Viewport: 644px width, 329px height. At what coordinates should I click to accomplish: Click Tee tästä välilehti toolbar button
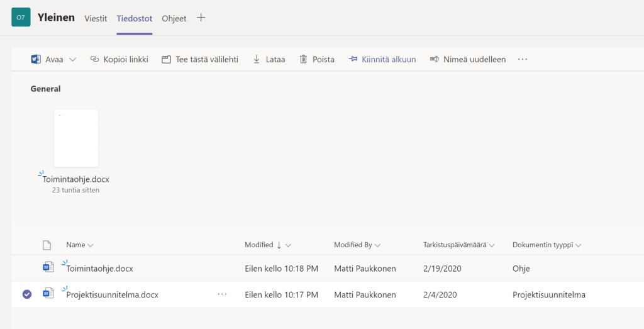pyautogui.click(x=199, y=59)
